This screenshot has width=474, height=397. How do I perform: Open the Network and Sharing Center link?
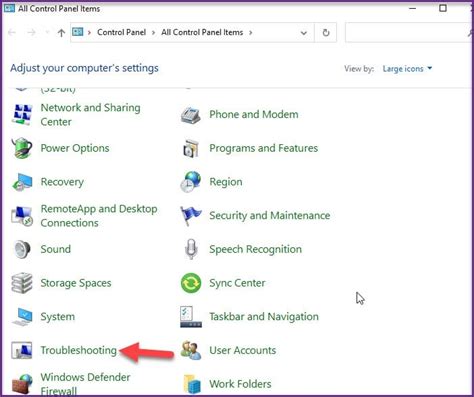pyautogui.click(x=90, y=115)
